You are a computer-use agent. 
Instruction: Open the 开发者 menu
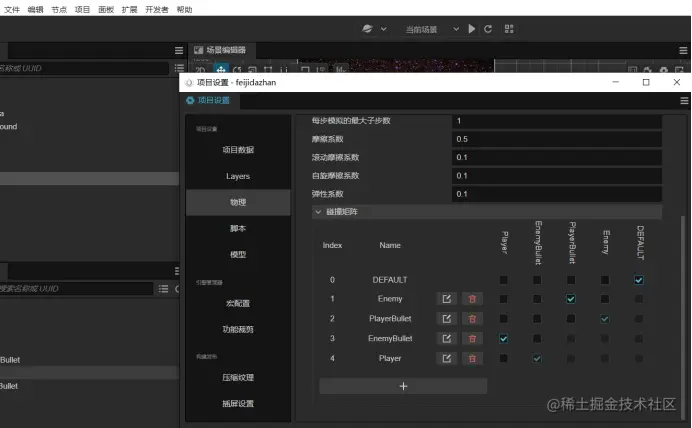pos(157,9)
